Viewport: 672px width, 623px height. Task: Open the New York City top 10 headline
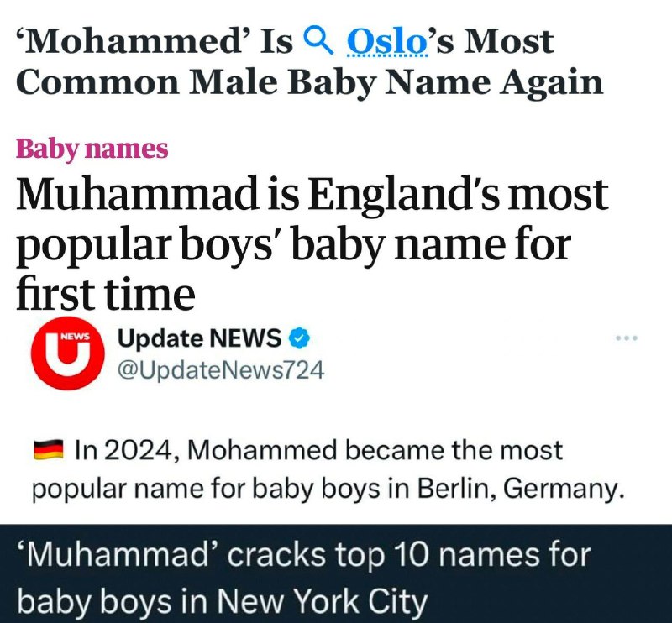point(303,578)
